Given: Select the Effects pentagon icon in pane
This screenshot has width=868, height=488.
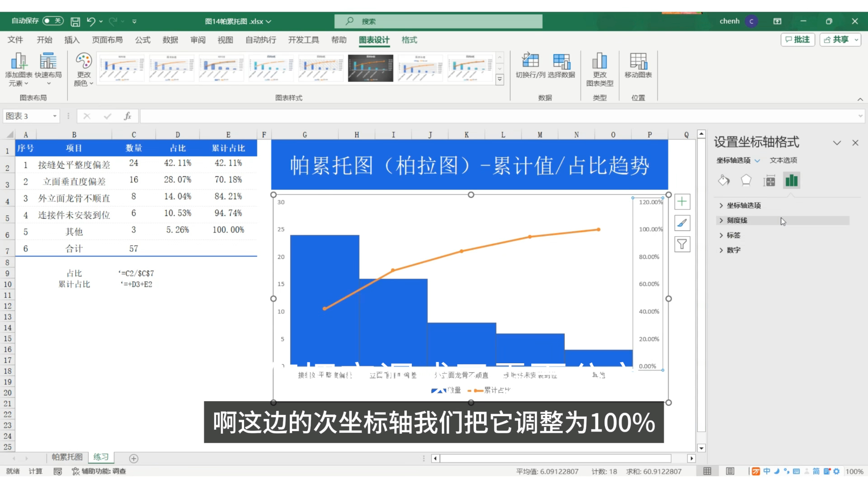Looking at the screenshot, I should click(746, 181).
